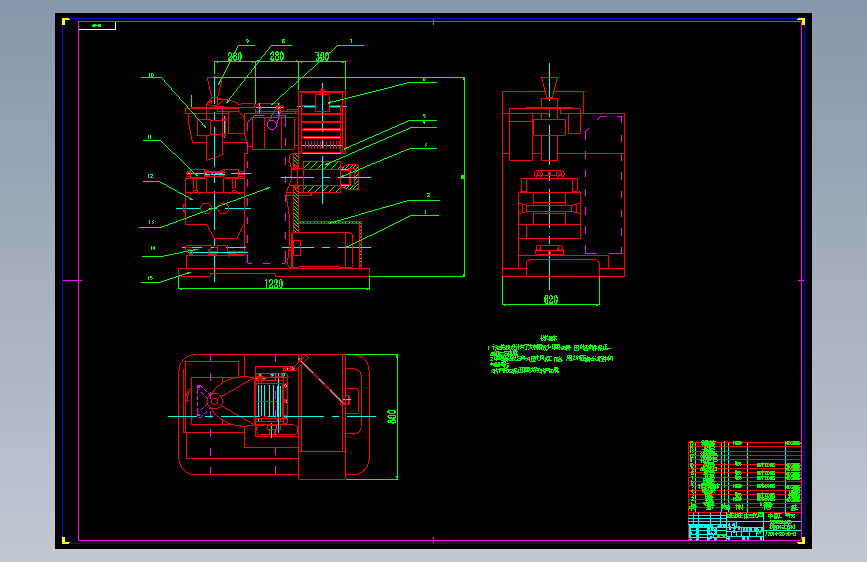Select the cyan ribbed block in plan view
Screen dimensions: 867x562
[270, 400]
